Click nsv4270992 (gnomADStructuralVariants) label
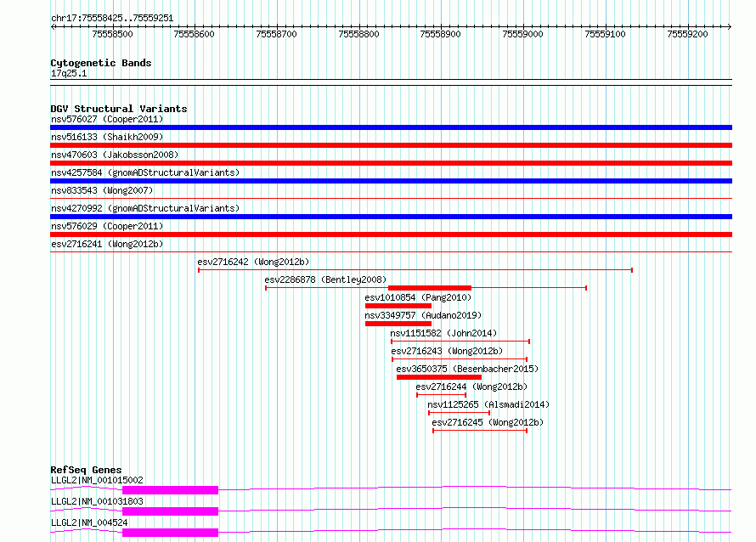The width and height of the screenshot is (756, 542). (145, 208)
